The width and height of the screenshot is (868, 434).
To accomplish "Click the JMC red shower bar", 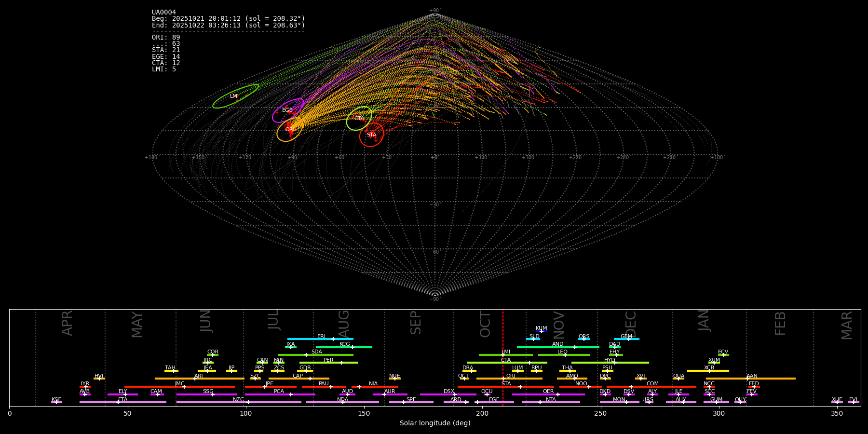I will click(x=179, y=387).
